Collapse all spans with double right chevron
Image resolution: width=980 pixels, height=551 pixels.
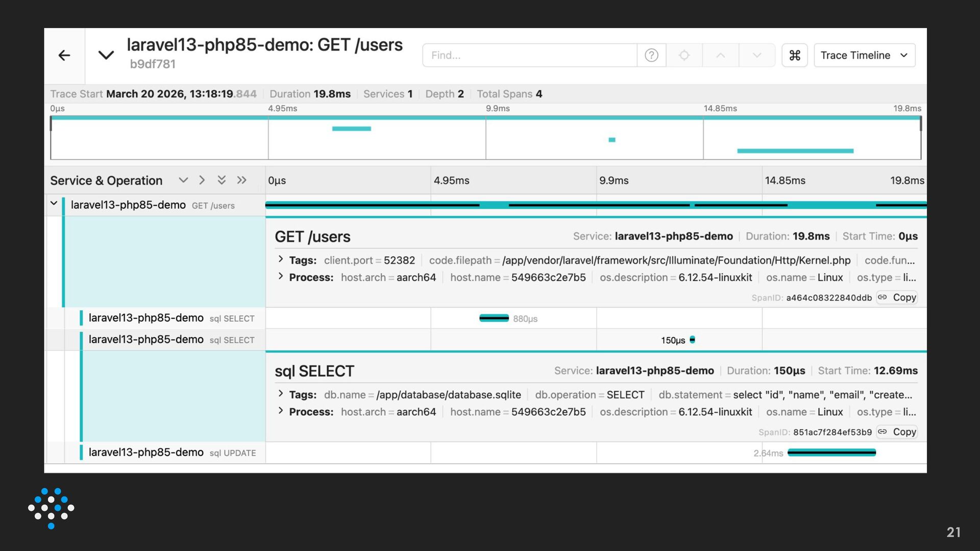click(x=241, y=180)
